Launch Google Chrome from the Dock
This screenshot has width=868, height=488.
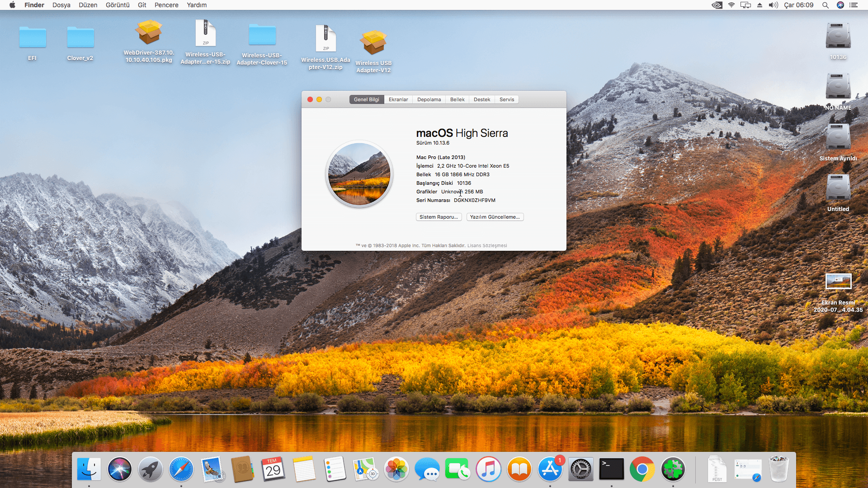[x=642, y=469]
